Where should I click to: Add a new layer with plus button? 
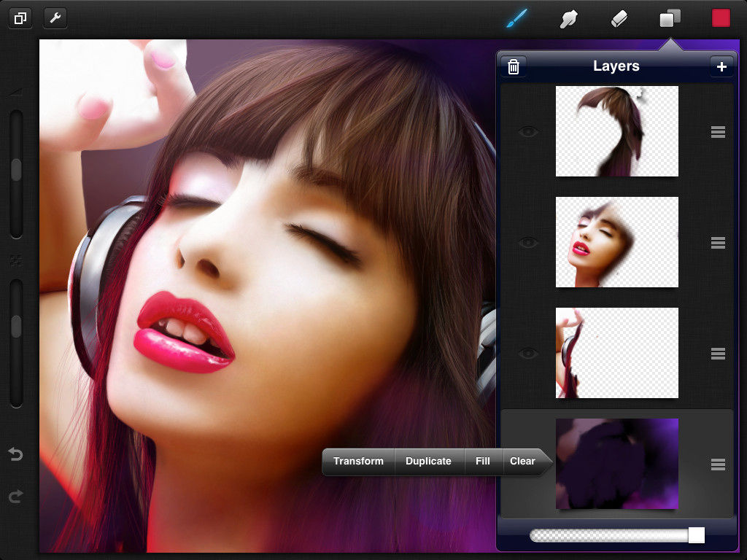click(721, 66)
